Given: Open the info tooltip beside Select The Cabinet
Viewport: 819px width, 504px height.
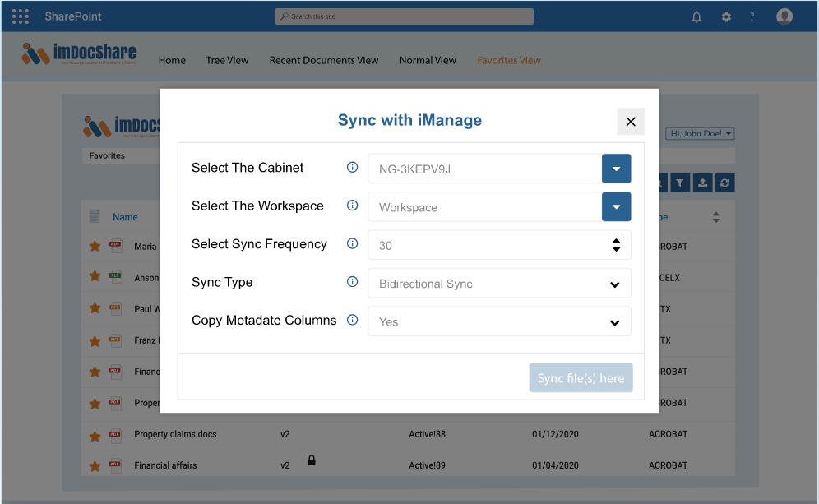Looking at the screenshot, I should click(352, 167).
